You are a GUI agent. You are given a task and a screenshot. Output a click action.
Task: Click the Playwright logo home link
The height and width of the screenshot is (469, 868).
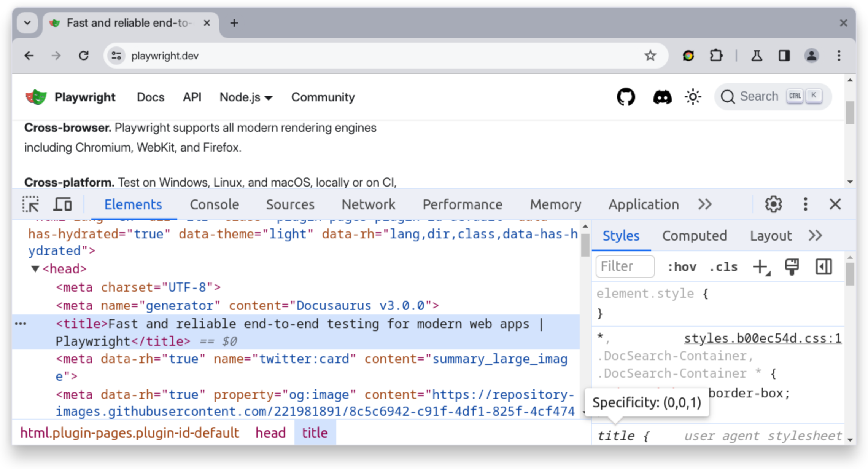70,97
